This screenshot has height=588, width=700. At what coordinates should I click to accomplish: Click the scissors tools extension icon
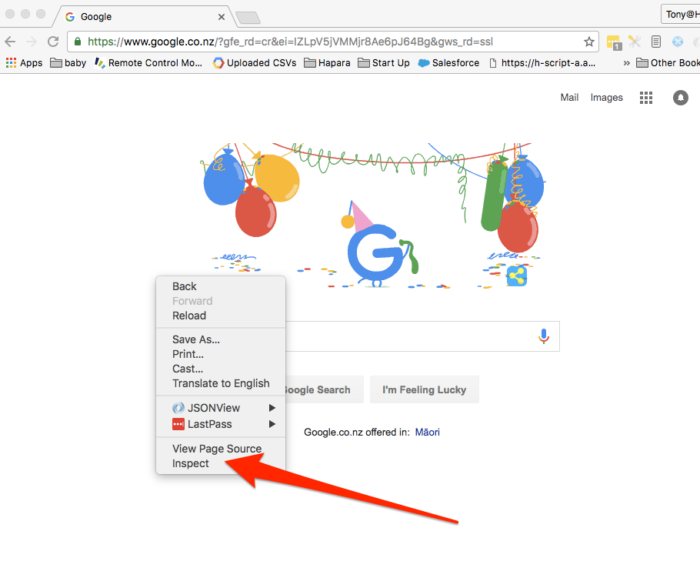[635, 42]
